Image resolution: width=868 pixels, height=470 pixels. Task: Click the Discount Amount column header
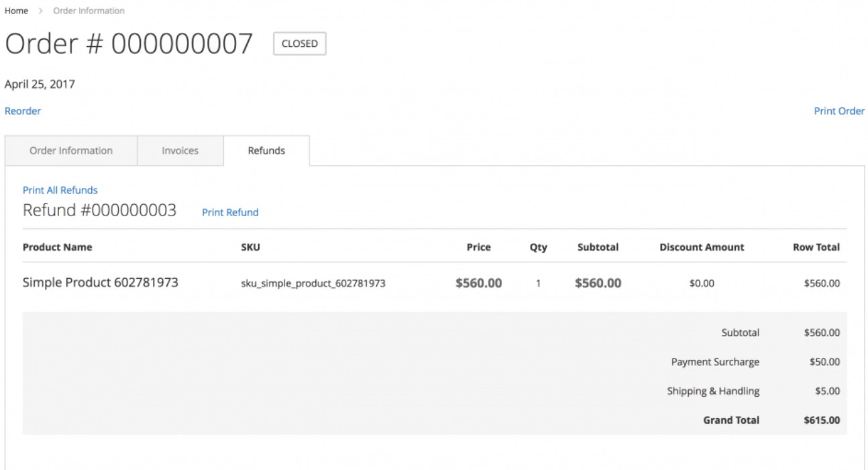pos(702,247)
